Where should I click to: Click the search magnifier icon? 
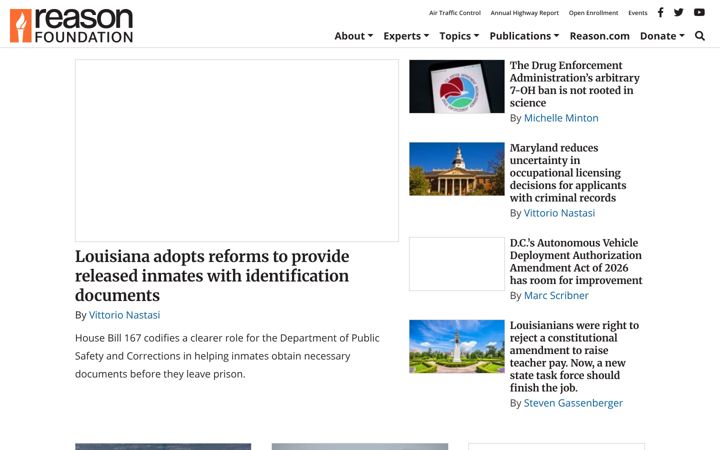[x=700, y=36]
